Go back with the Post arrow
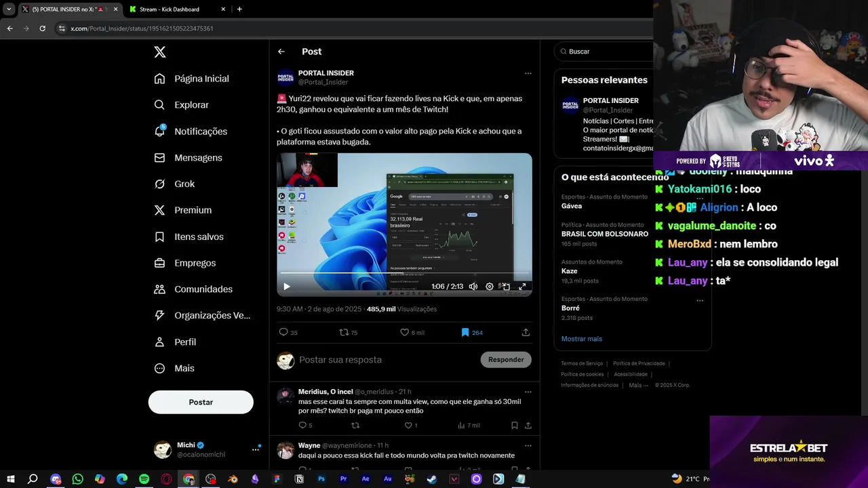The image size is (868, 488). tap(281, 52)
